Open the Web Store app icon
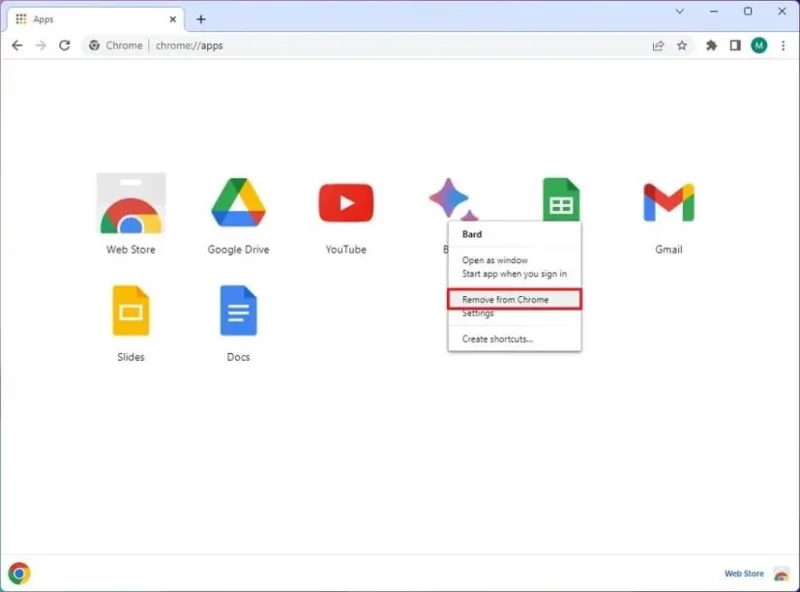800x592 pixels. click(x=131, y=203)
